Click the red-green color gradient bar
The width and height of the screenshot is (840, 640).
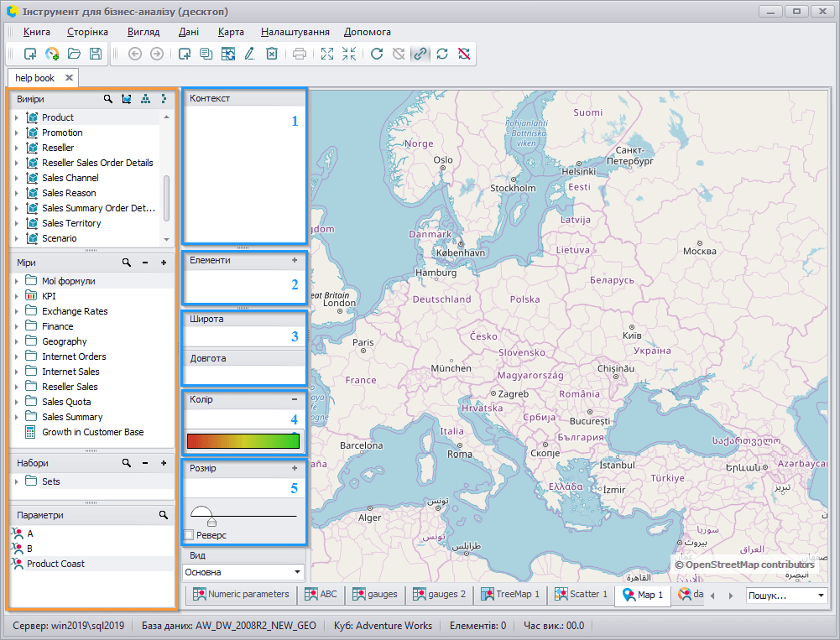pos(243,440)
